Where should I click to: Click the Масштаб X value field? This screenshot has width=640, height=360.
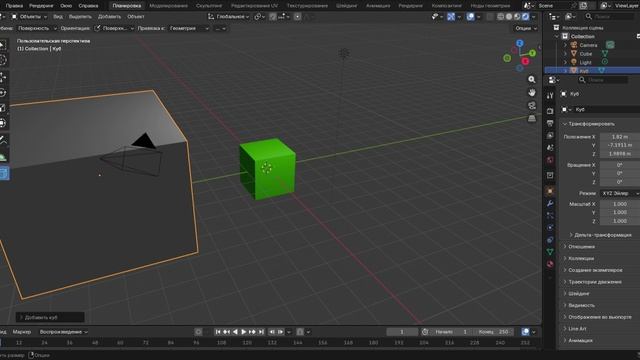pos(620,204)
